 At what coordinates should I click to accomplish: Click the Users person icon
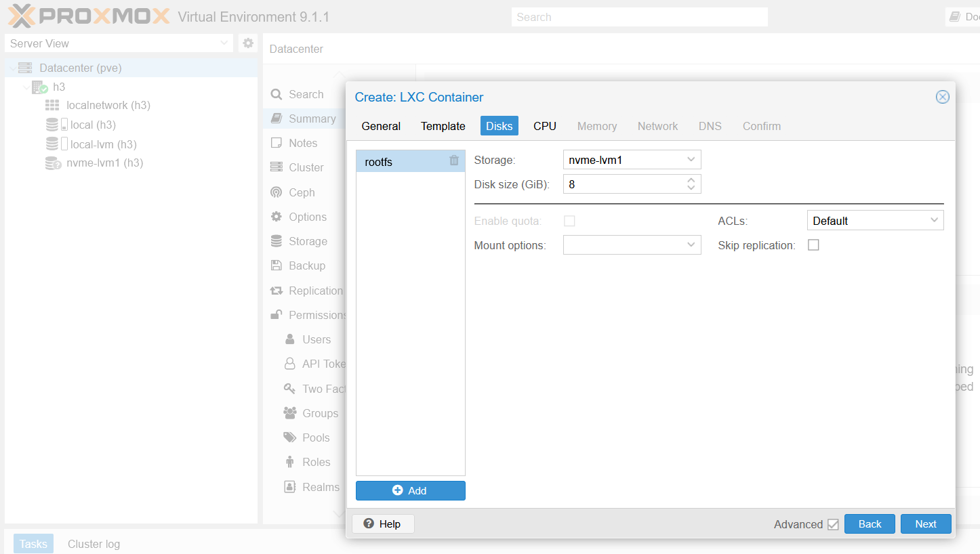coord(290,339)
